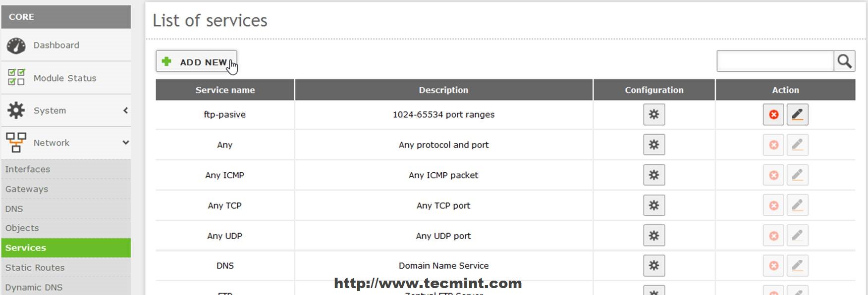Edit the ftp-pasive service row
Viewport: 868px width, 295px height.
pyautogui.click(x=797, y=115)
